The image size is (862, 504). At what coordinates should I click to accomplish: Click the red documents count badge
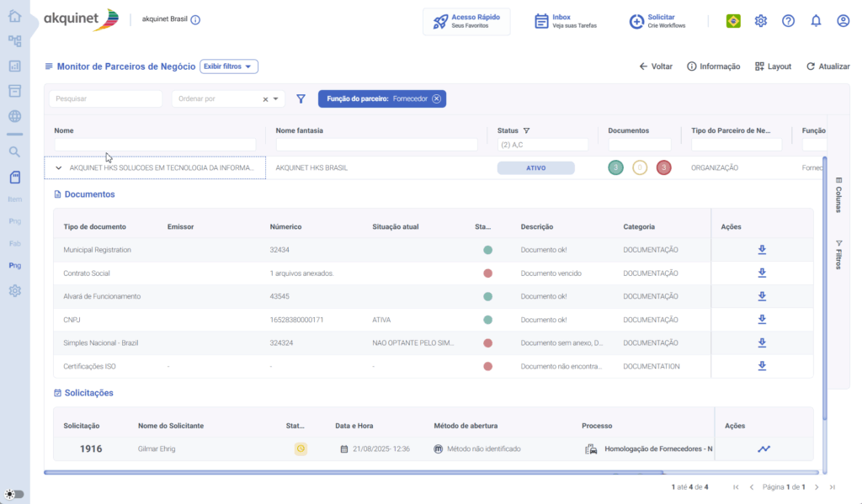pyautogui.click(x=664, y=167)
